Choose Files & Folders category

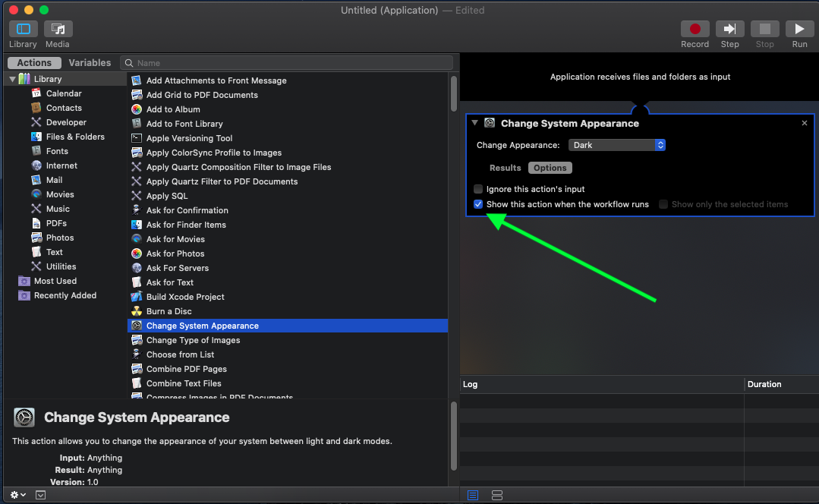75,137
